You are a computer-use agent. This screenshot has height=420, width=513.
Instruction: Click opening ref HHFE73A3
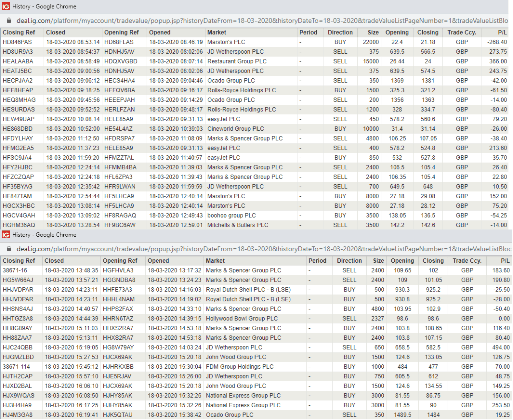[117, 289]
